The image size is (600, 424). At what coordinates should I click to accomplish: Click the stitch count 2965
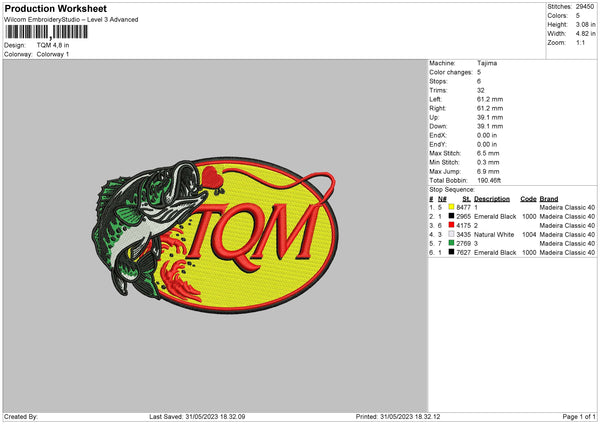463,217
